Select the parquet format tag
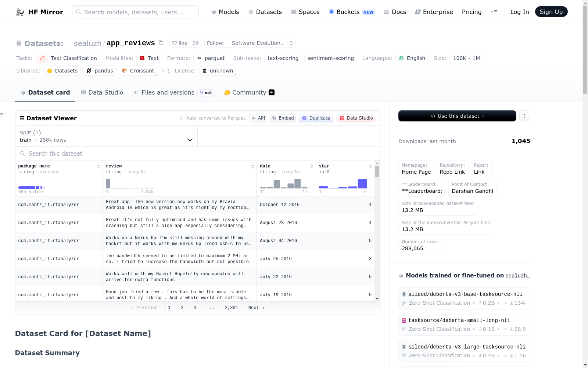 (211, 58)
